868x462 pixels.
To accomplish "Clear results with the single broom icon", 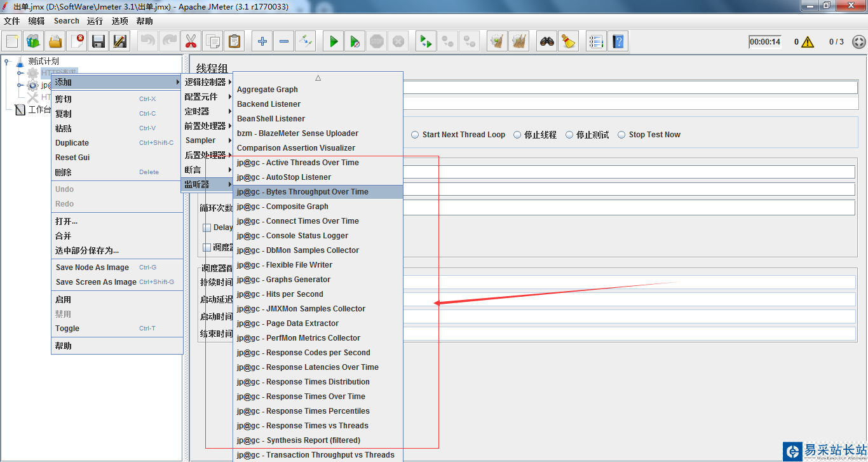I will (497, 42).
